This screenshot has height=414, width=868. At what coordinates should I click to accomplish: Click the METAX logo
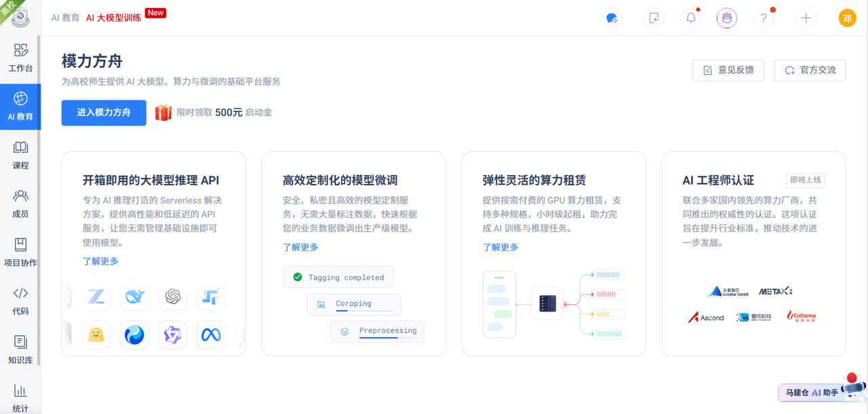coord(776,291)
